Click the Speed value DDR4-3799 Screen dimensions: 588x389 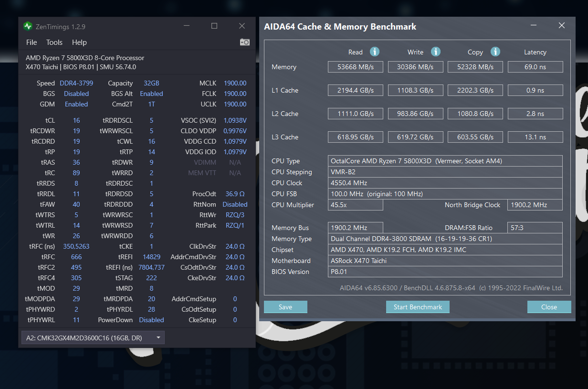click(x=76, y=83)
